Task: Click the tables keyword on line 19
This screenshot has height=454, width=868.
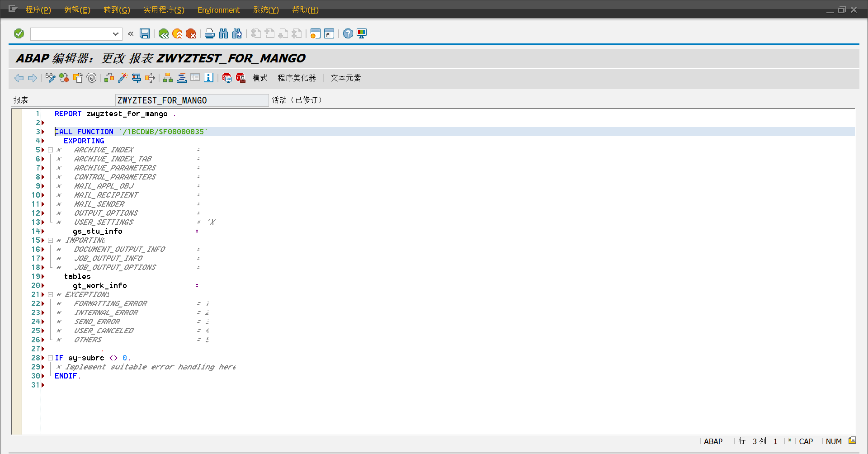Action: 77,276
